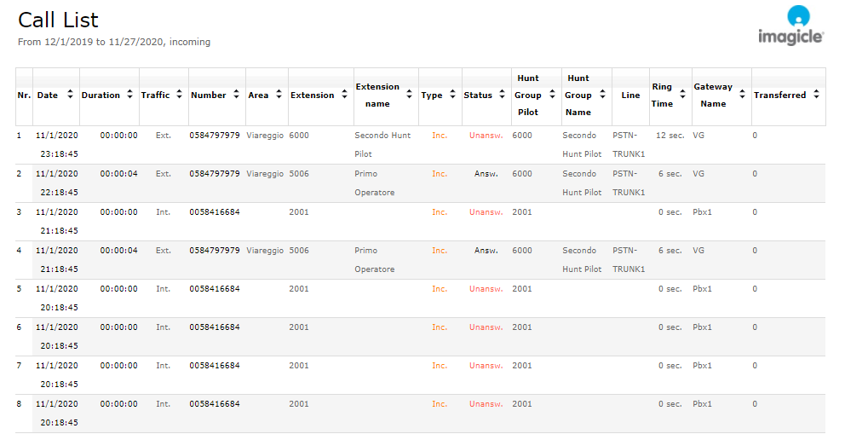This screenshot has width=868, height=434.
Task: Sort by Hunt Group Pilot arrows
Action: pyautogui.click(x=552, y=95)
